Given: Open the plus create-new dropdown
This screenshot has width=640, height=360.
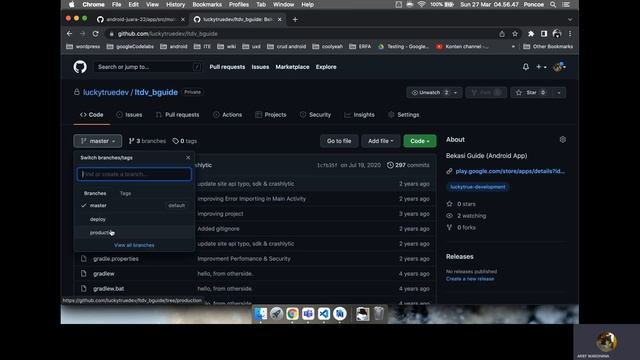Looking at the screenshot, I should click(541, 67).
